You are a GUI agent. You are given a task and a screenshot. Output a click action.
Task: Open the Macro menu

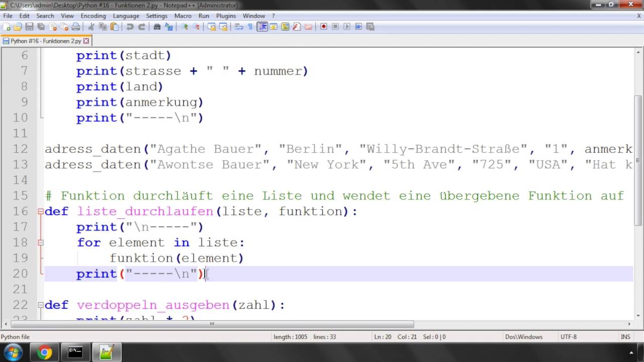click(x=183, y=16)
